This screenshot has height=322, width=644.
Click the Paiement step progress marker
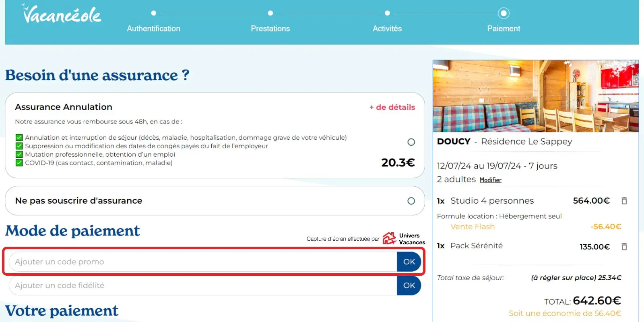(504, 13)
